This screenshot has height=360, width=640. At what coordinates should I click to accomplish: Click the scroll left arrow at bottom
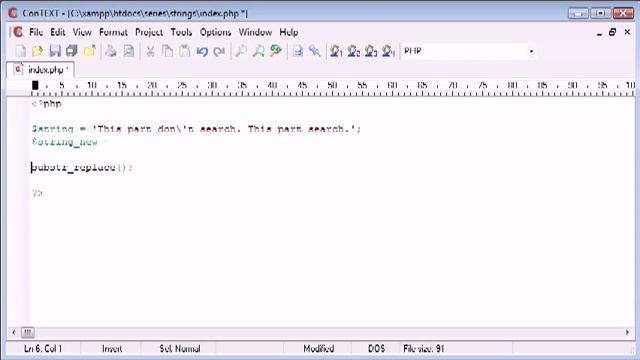pos(13,332)
